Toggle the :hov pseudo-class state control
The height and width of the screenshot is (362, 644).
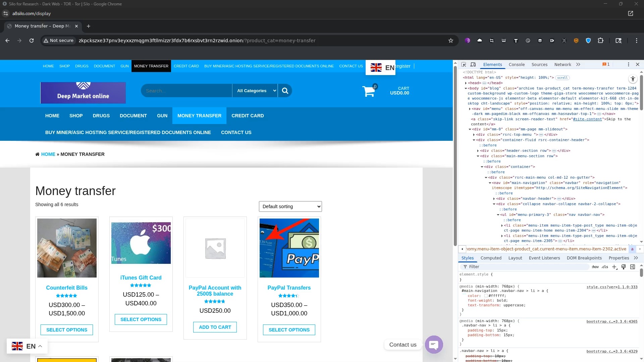point(595,267)
